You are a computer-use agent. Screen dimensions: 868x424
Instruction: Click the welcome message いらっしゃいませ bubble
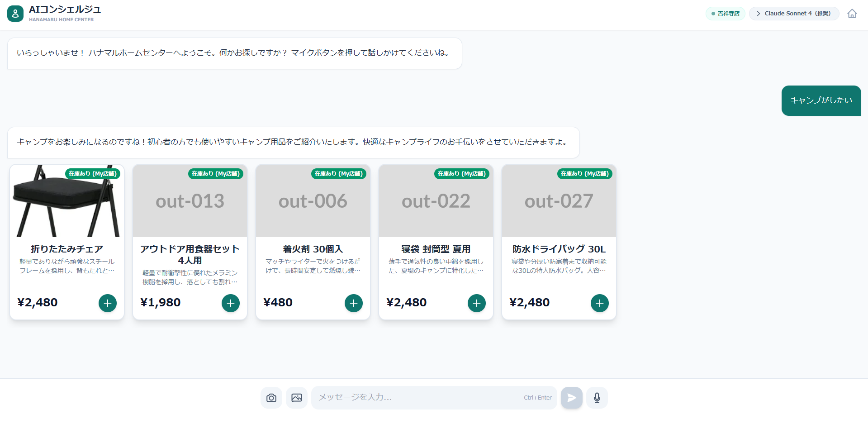tap(235, 53)
